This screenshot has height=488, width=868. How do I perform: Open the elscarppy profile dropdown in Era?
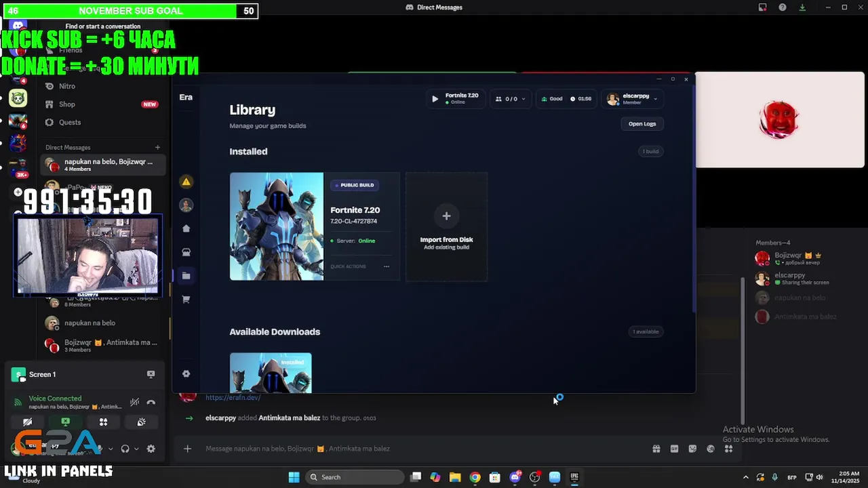click(632, 99)
